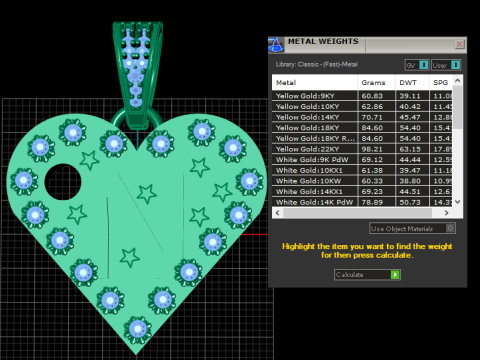The width and height of the screenshot is (480, 360).
Task: Click the Metal Weights flask icon
Action: 276,45
